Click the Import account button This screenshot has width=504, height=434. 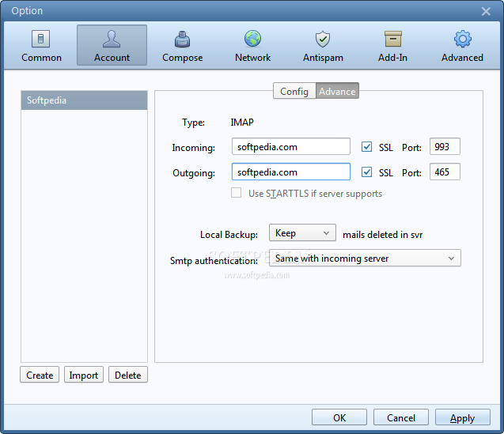[84, 375]
